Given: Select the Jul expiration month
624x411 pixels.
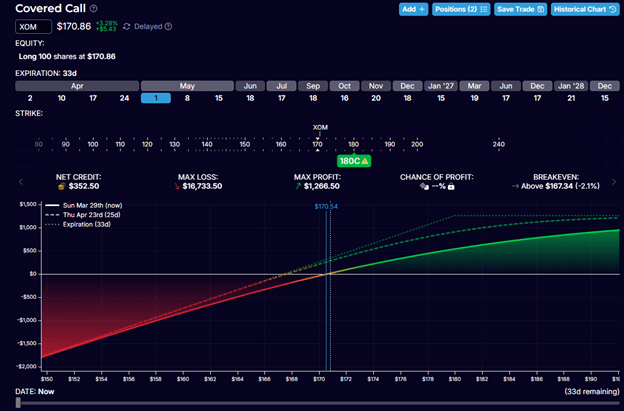Looking at the screenshot, I should pyautogui.click(x=281, y=86).
